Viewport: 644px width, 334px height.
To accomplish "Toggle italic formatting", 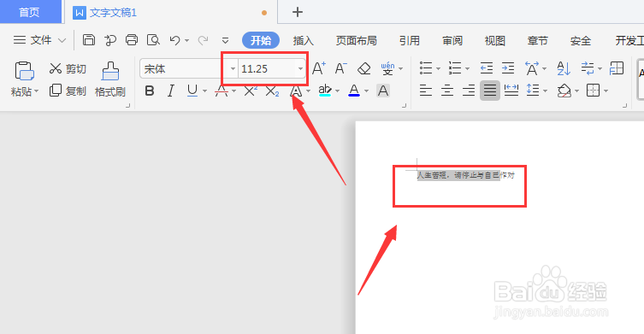I will (x=171, y=91).
